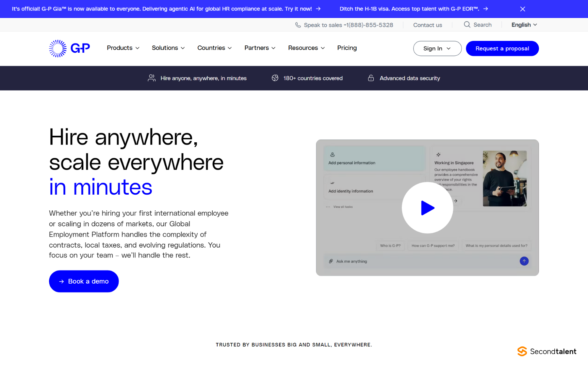Screen dimensions: 588x368
Task: Click the lock icon beside Advanced data security
Action: [x=371, y=78]
